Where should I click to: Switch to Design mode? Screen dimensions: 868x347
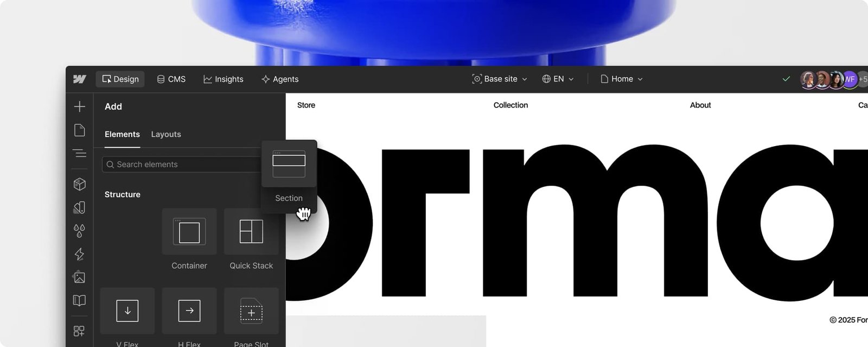coord(120,79)
